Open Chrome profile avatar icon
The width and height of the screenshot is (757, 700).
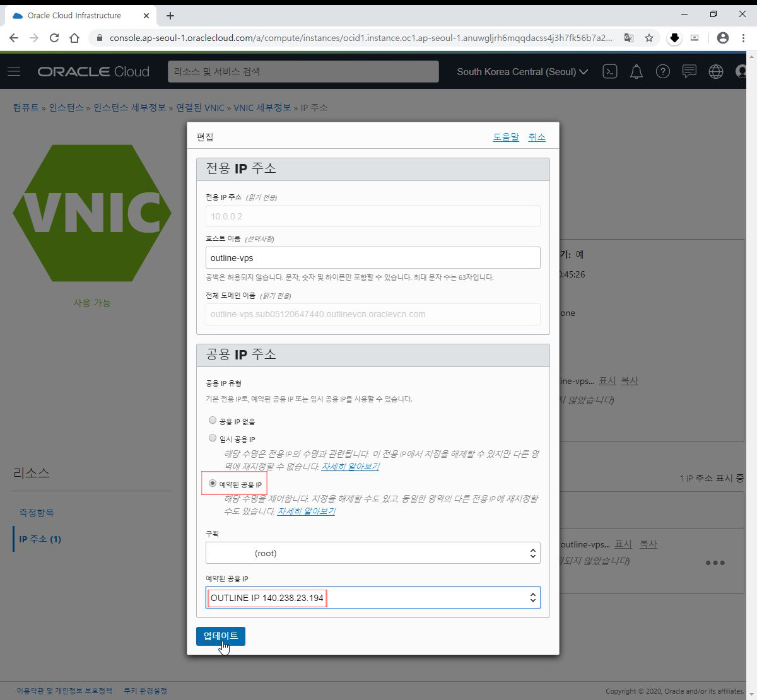pos(723,38)
